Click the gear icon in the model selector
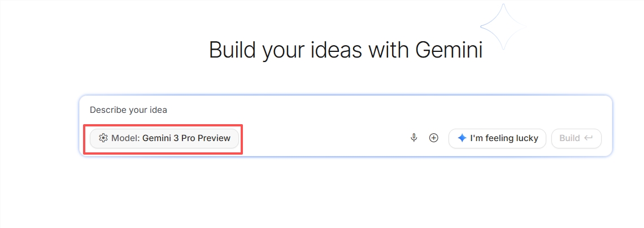The height and width of the screenshot is (228, 644). pos(103,138)
